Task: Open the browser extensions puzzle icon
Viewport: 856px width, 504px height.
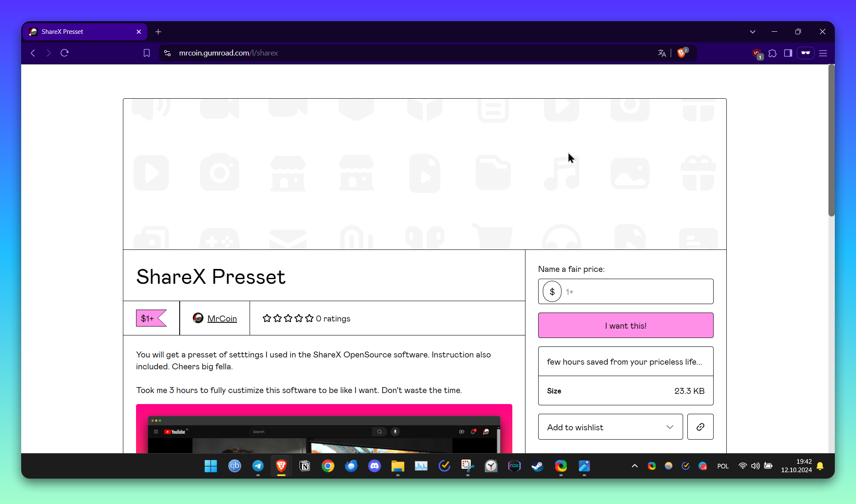Action: coord(773,53)
